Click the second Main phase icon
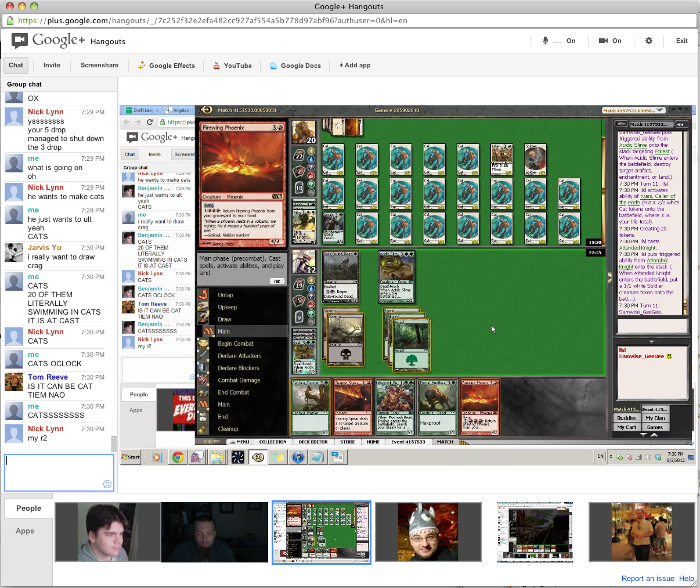This screenshot has width=700, height=588. [x=203, y=405]
